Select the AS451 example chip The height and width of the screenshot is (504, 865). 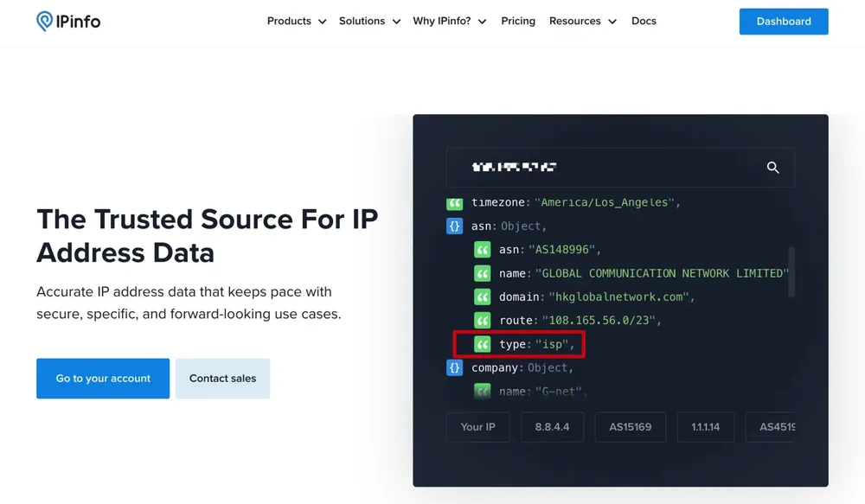tap(771, 427)
